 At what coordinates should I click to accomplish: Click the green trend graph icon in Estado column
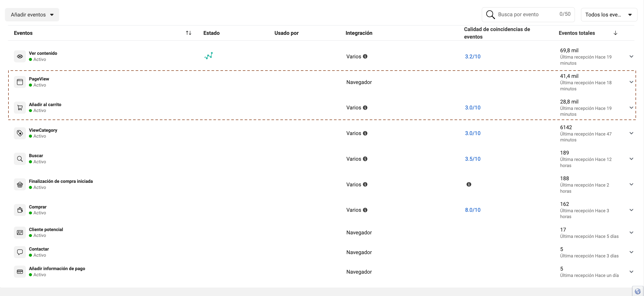208,56
